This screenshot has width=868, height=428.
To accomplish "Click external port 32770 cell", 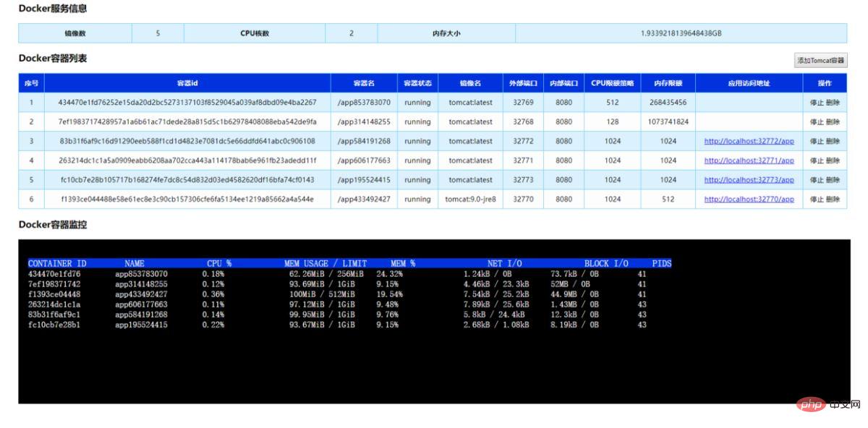I will pos(523,199).
